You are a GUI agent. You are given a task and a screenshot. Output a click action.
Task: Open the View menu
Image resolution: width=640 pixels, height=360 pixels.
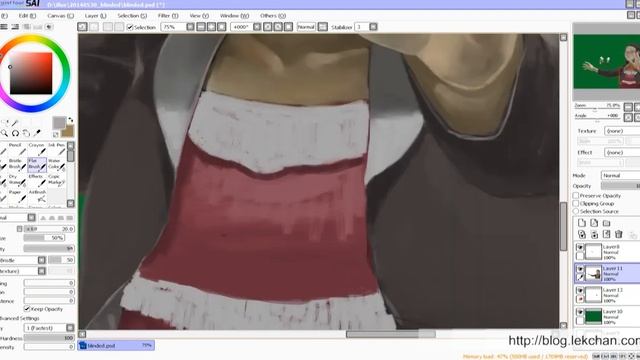(199, 16)
